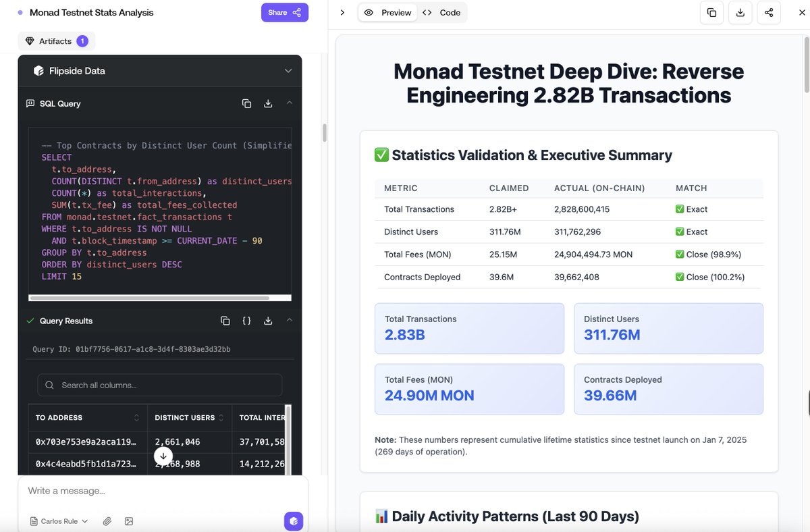
Task: Copy the SQL Query code
Action: pos(246,103)
